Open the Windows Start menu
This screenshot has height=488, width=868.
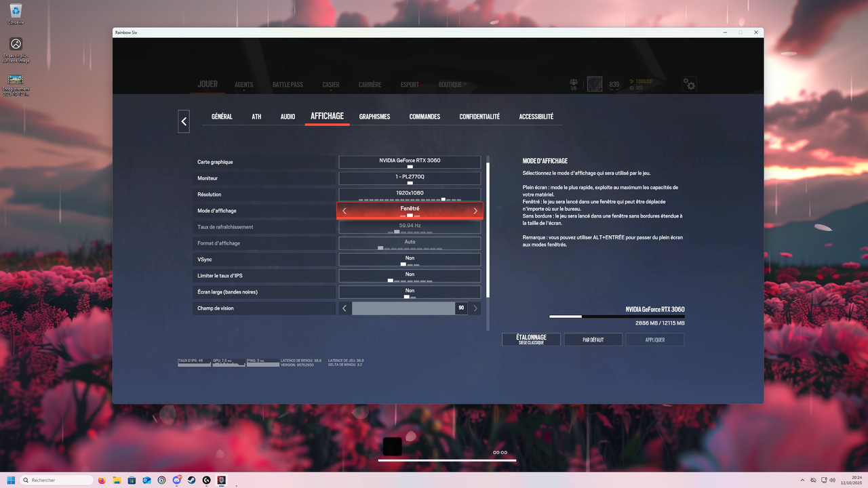coord(11,480)
